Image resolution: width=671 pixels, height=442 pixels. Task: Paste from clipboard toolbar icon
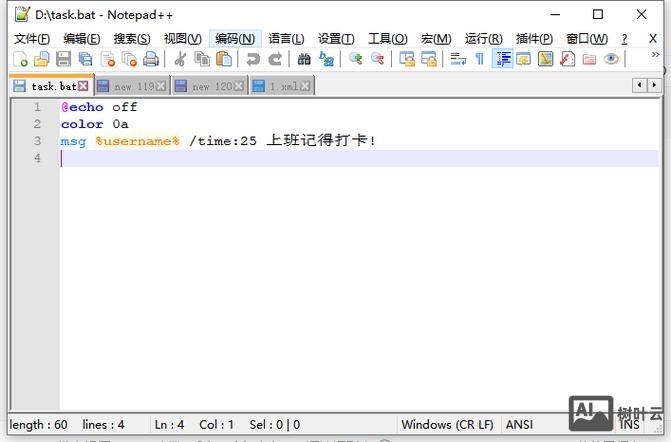(224, 59)
